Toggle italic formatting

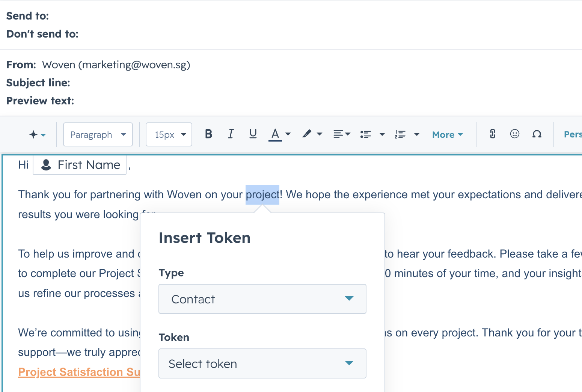(231, 134)
